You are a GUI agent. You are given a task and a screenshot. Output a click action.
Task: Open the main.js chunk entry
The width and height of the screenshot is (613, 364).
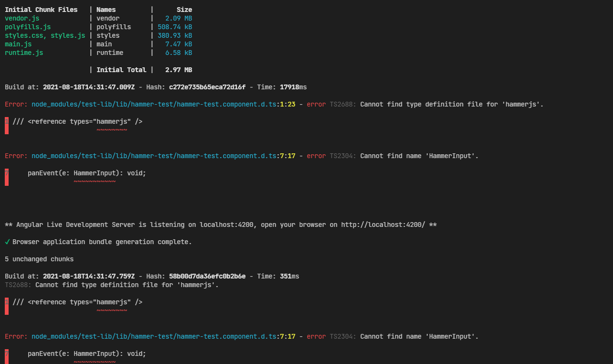[18, 44]
